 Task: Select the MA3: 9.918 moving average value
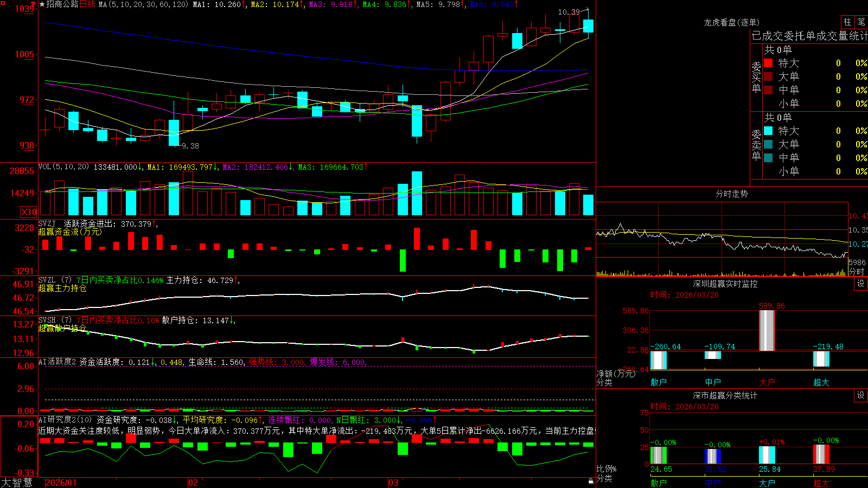coord(333,4)
